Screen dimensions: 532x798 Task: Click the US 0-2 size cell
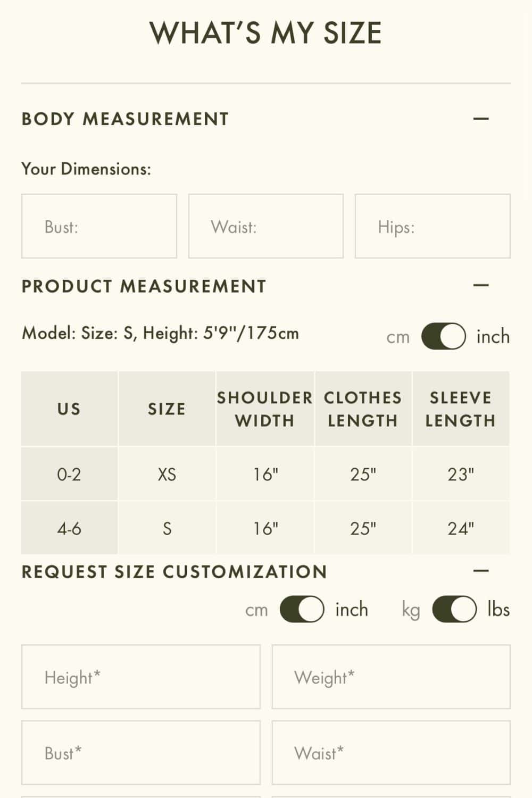[69, 474]
